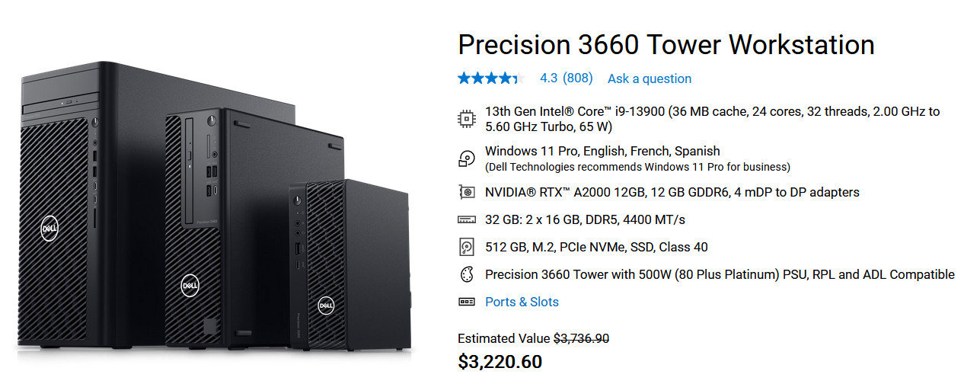The width and height of the screenshot is (980, 384).
Task: Click the $3,220.60 sale price
Action: tap(500, 361)
